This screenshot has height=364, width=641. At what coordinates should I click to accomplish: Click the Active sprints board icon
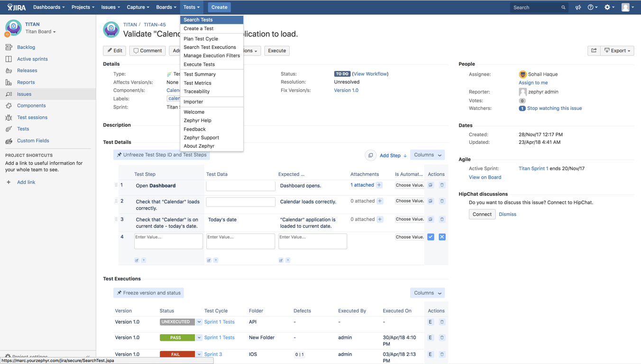9,59
